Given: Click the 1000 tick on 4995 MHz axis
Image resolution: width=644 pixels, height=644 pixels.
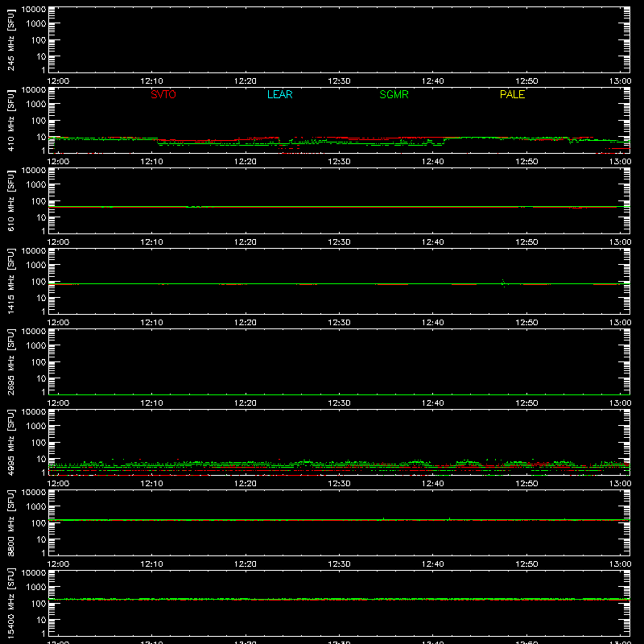Looking at the screenshot, I should coord(36,427).
